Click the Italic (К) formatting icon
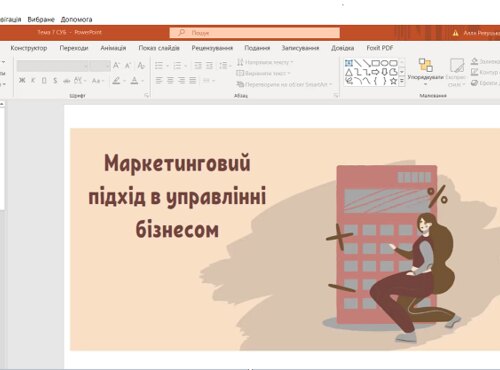Screen dimensions: 500x370 coord(33,80)
